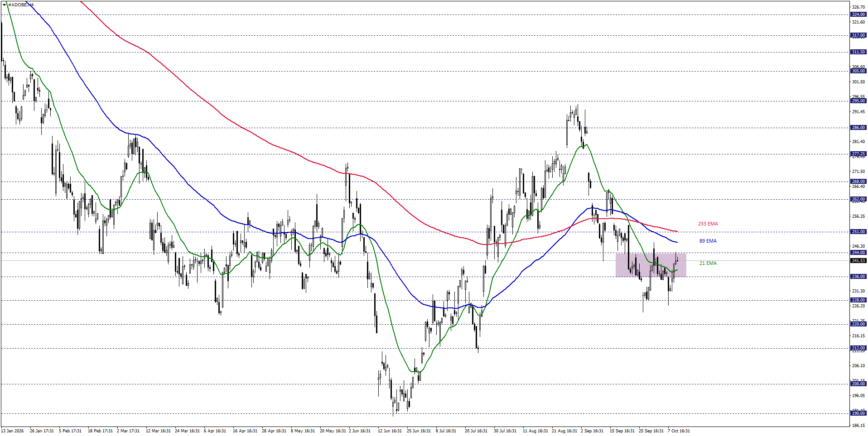Click the 268.00 price level tag
The width and height of the screenshot is (868, 436).
858,182
